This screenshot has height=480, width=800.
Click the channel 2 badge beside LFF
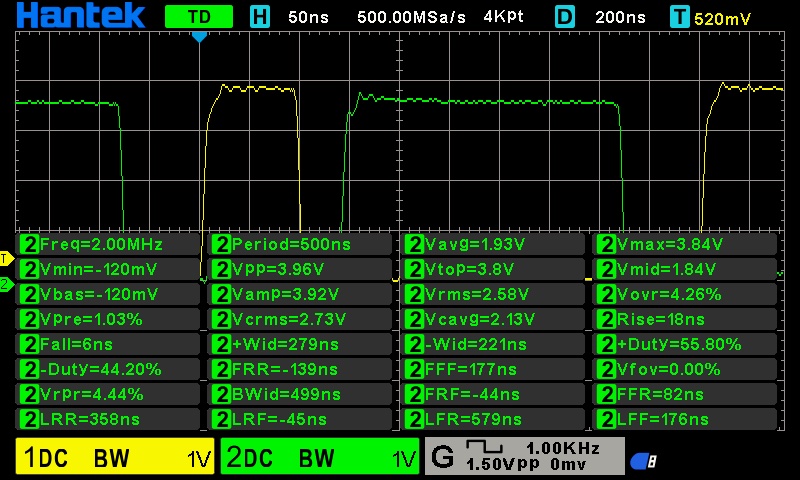[606, 419]
